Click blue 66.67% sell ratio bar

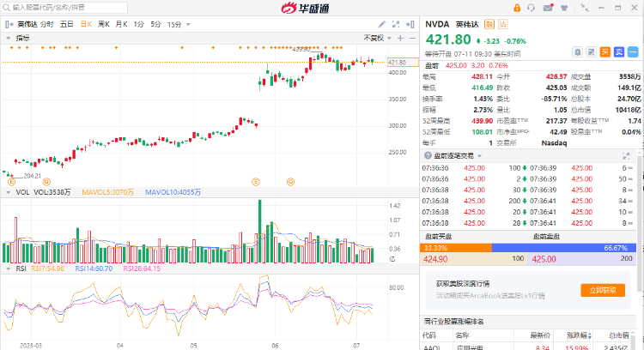564,248
